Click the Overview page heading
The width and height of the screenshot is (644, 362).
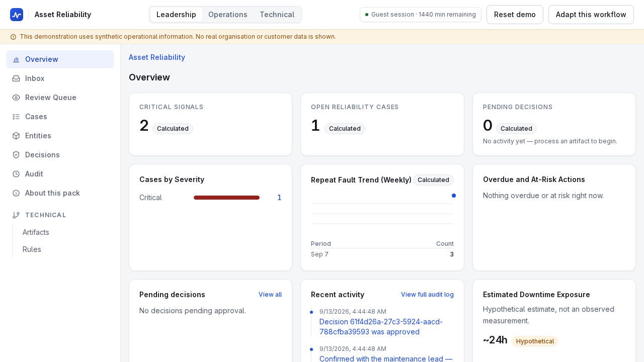[x=149, y=77]
